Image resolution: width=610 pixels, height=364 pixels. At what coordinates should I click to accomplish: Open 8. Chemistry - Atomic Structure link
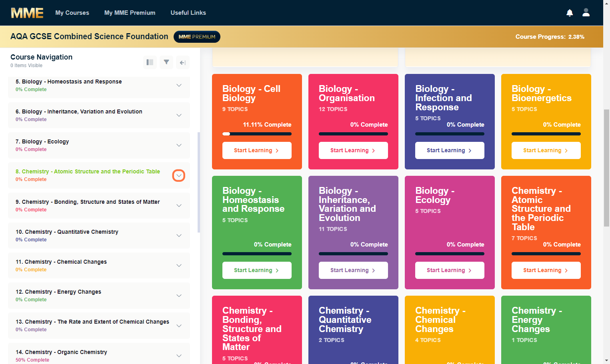point(88,171)
